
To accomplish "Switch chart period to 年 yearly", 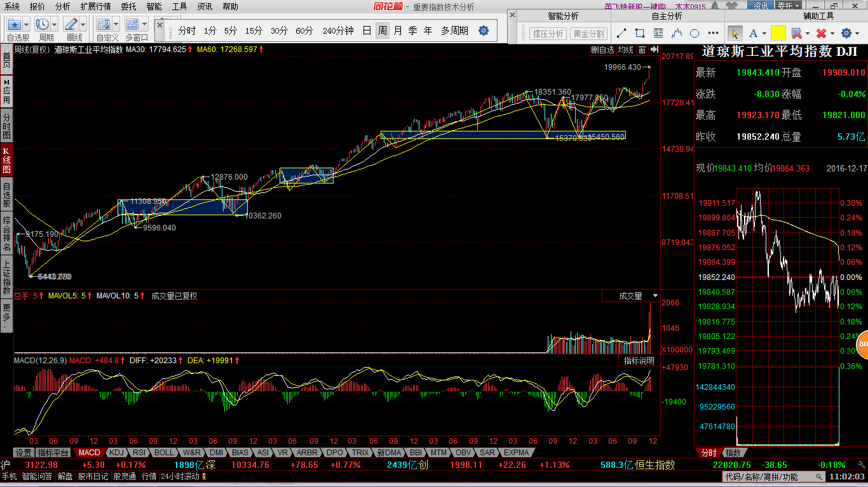I will point(428,30).
